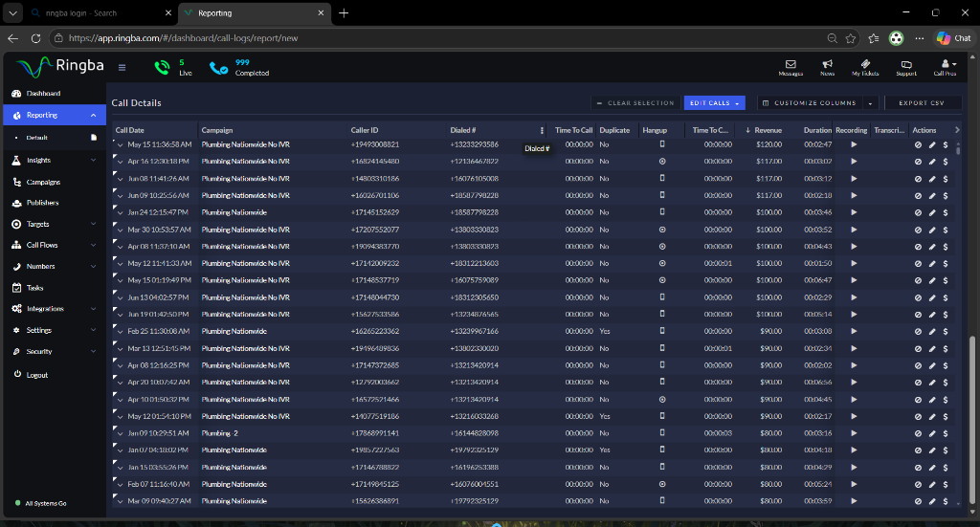Toggle the hamburger sidebar menu icon

coord(122,68)
